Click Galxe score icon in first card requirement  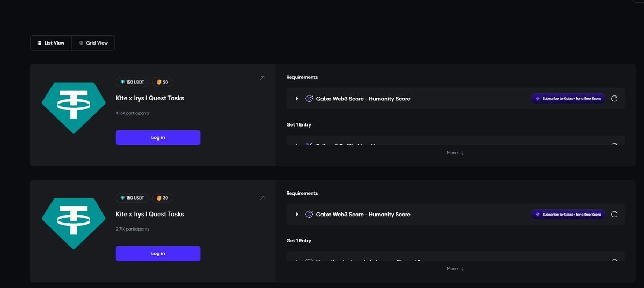(x=309, y=99)
